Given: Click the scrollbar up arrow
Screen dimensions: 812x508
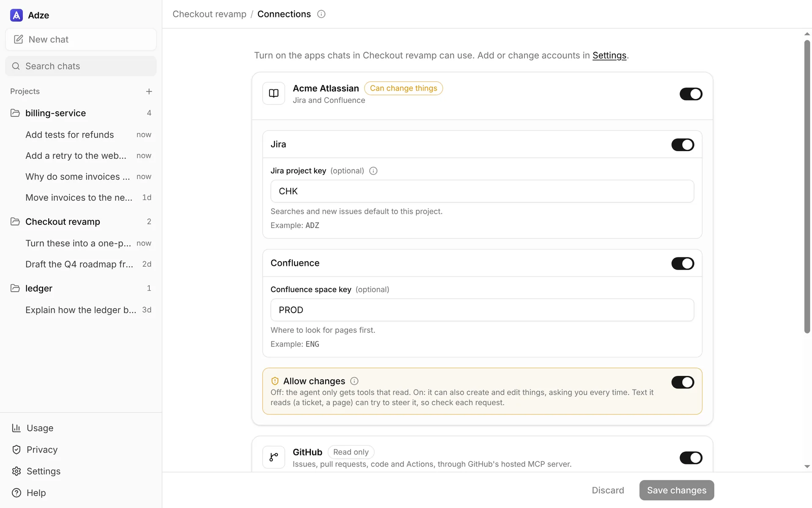Looking at the screenshot, I should point(807,34).
